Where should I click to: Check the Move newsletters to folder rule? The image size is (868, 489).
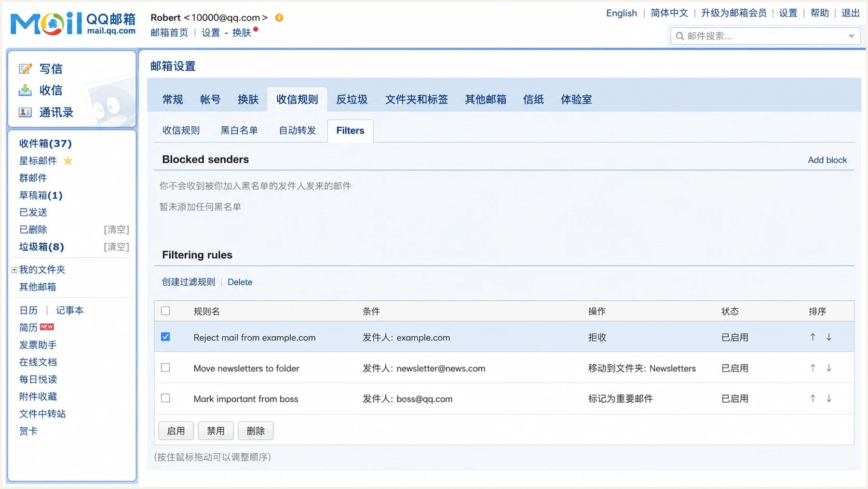pos(166,367)
